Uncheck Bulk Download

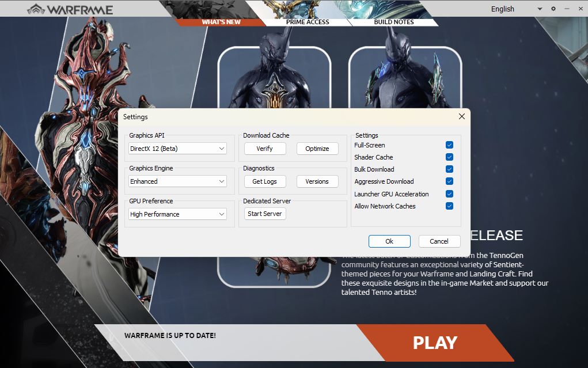(449, 169)
